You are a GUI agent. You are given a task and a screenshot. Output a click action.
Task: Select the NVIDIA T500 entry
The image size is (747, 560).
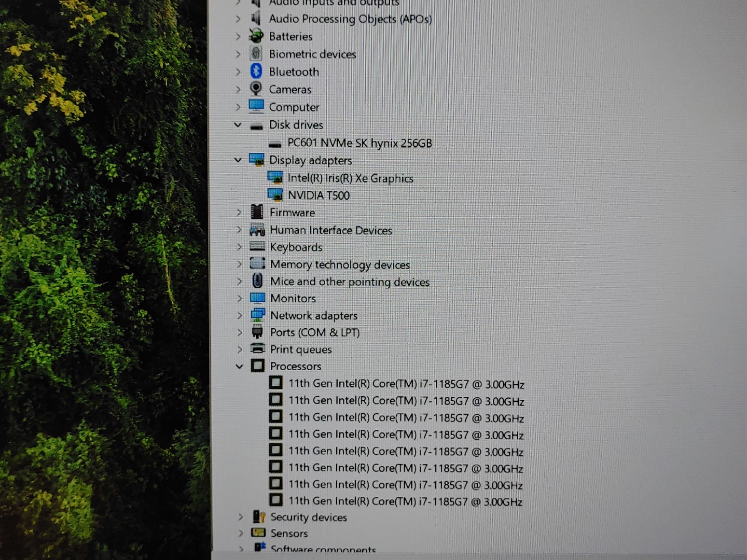tap(319, 195)
